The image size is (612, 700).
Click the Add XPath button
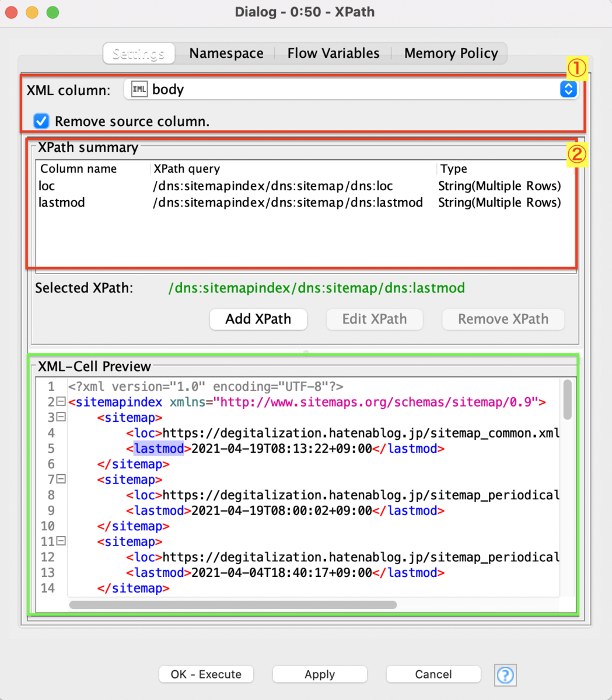click(x=258, y=319)
